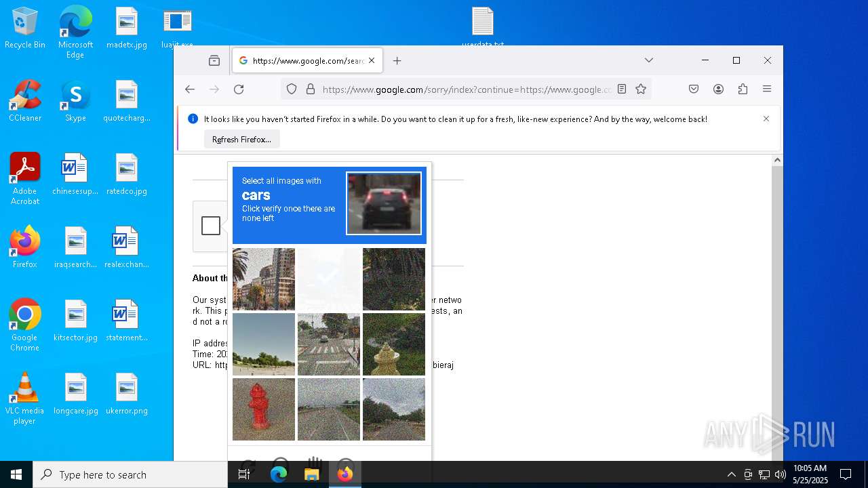Select captcha tile showing tall building

(x=264, y=279)
